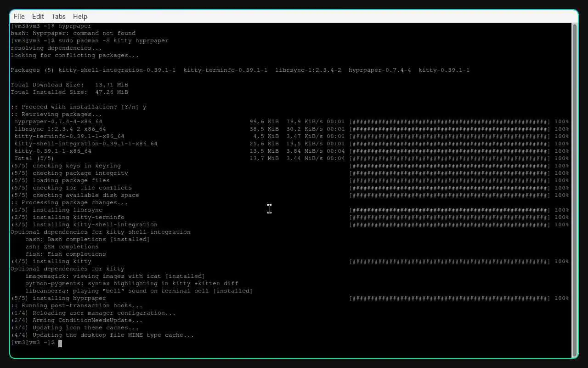
Task: Open the File menu
Action: tap(19, 16)
